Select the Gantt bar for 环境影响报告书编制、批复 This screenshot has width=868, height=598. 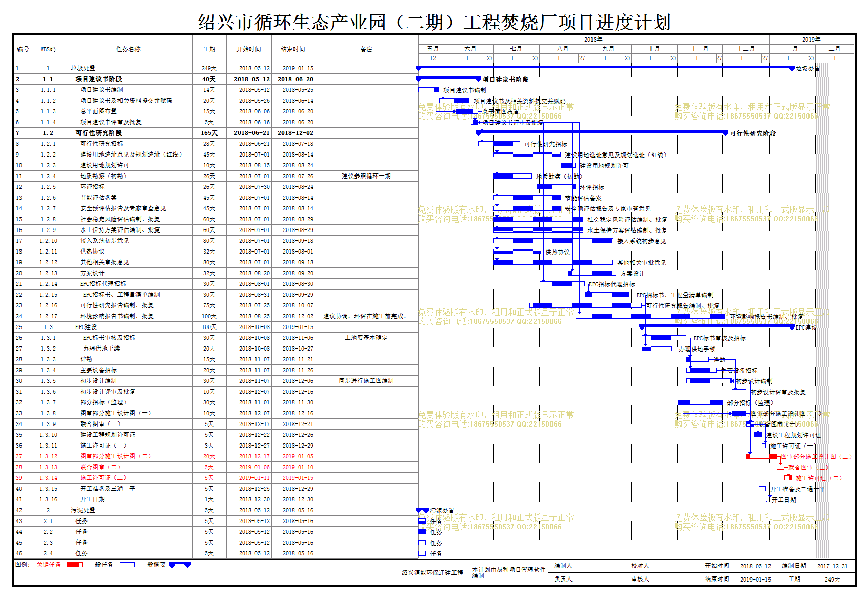coord(650,316)
